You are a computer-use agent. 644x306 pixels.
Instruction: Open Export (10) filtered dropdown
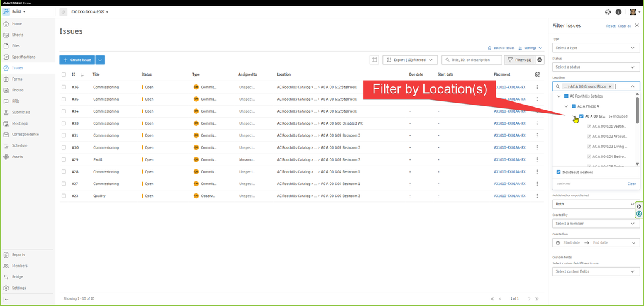click(x=410, y=60)
